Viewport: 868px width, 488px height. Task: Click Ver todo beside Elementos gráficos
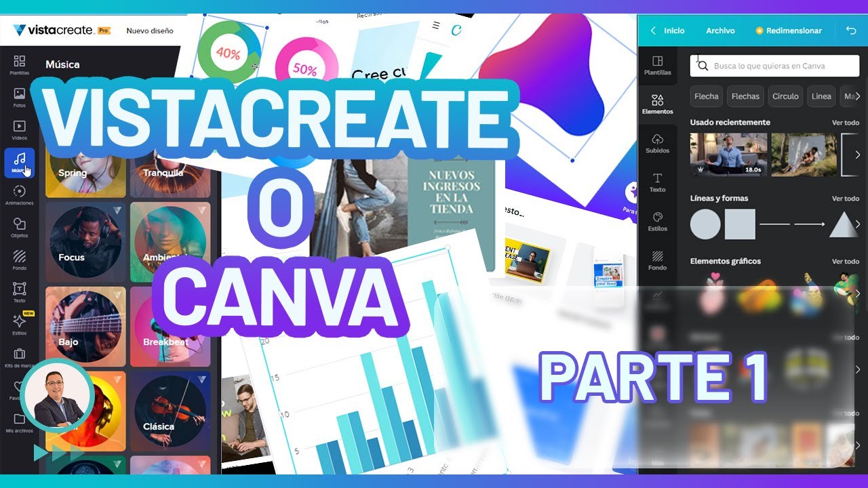click(846, 261)
